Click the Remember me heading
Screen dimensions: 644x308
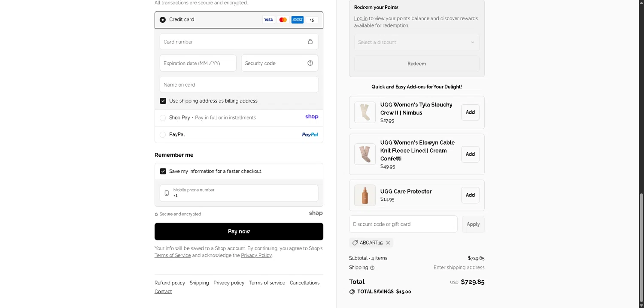tap(174, 155)
